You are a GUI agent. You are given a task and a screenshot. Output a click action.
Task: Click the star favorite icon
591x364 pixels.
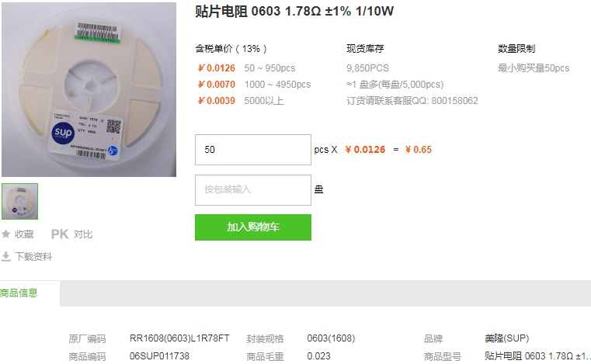[5, 234]
